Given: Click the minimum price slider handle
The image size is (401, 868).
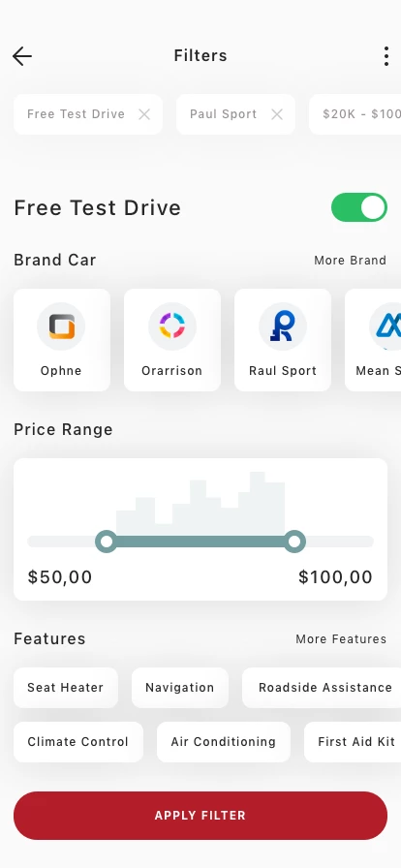Looking at the screenshot, I should [x=107, y=541].
